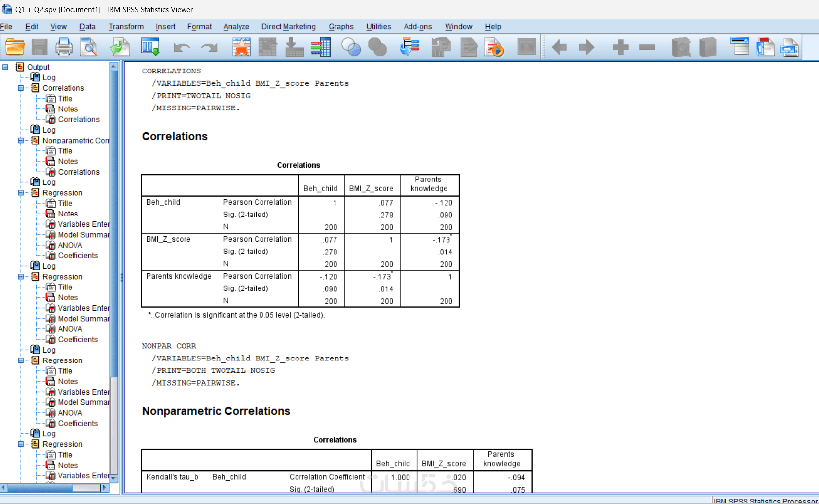
Task: Click the Save document toolbar icon
Action: pos(39,47)
